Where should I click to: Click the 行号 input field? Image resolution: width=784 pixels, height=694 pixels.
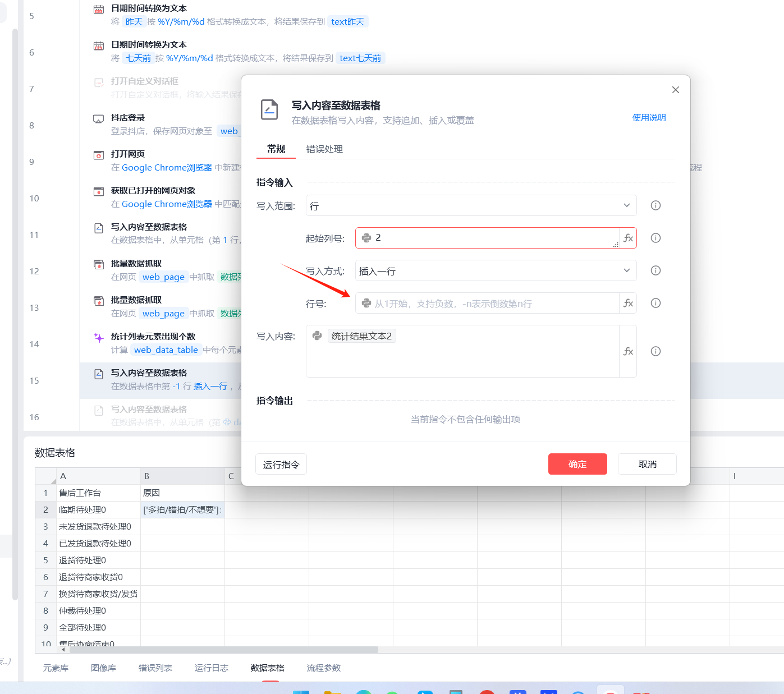487,303
